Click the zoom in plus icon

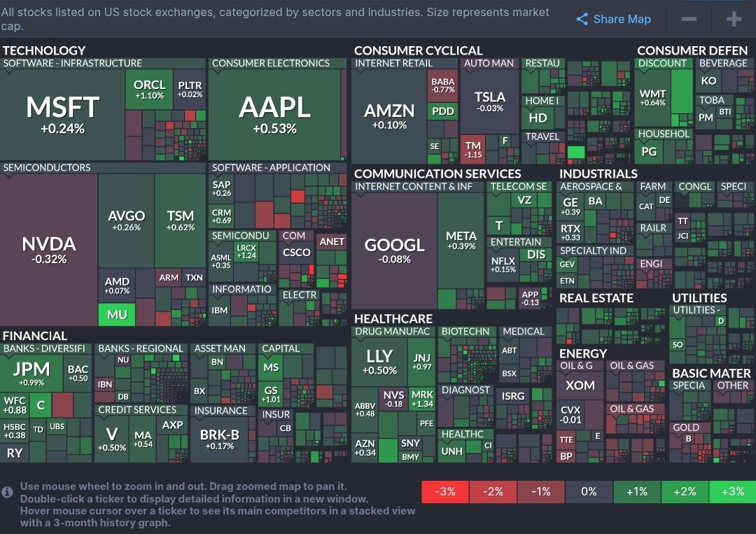click(734, 20)
